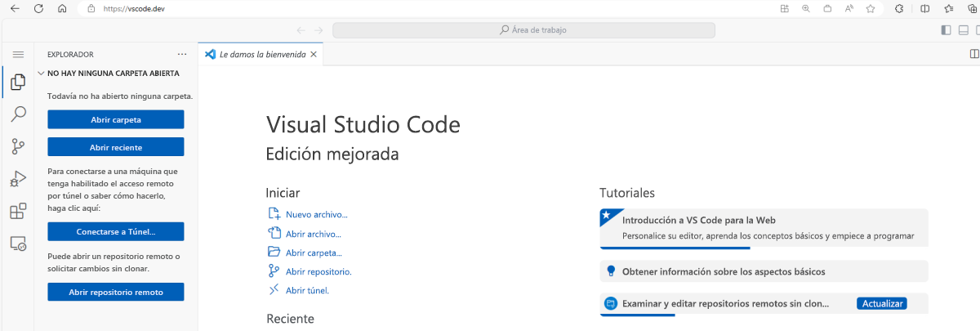Click the 'Tutoriales' section heading
This screenshot has height=331, width=980.
[x=627, y=193]
